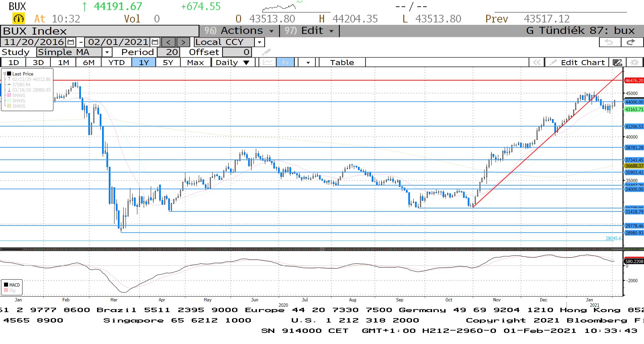Image resolution: width=644 pixels, height=344 pixels.
Task: Click the Edit Chart button
Action: point(578,62)
